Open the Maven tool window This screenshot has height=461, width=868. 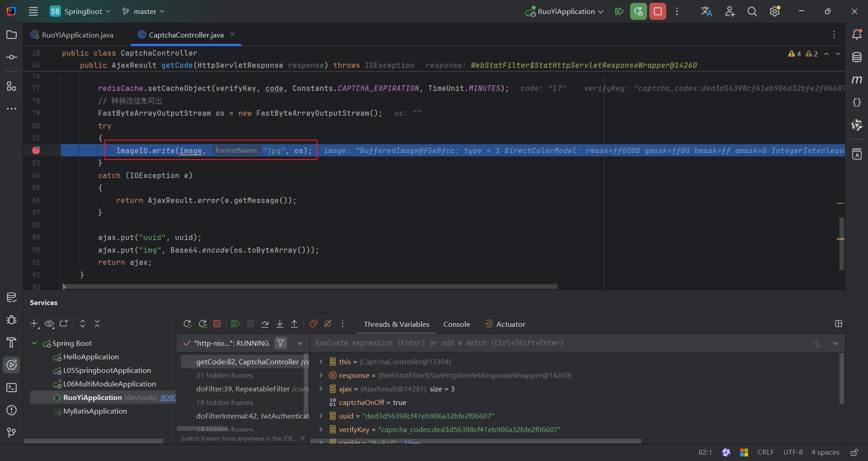coord(857,80)
